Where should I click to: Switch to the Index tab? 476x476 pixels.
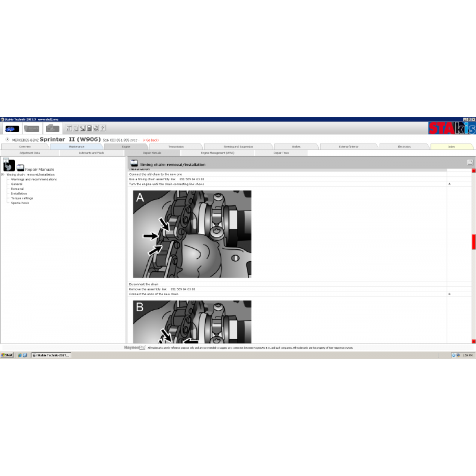pos(452,146)
